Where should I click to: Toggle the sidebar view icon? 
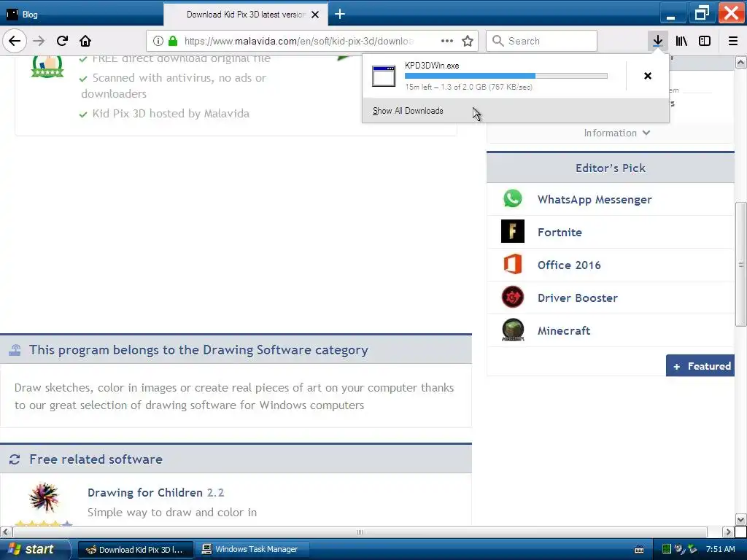[x=705, y=41]
